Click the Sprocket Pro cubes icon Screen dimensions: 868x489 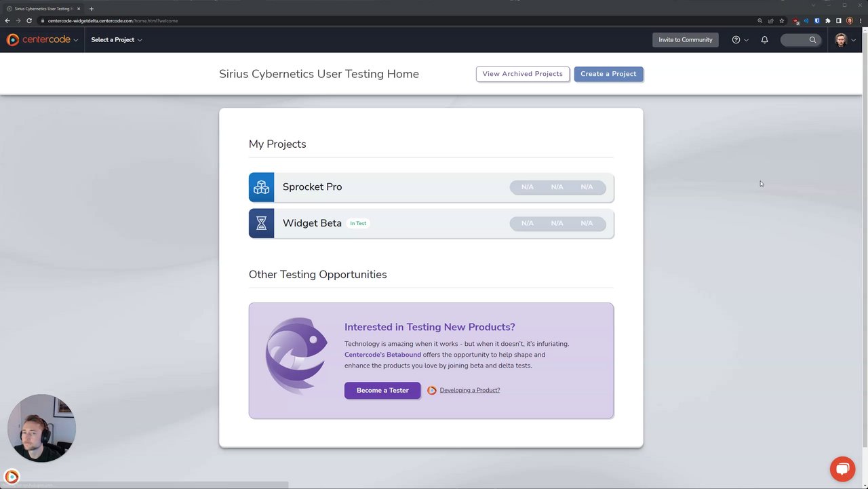[261, 187]
